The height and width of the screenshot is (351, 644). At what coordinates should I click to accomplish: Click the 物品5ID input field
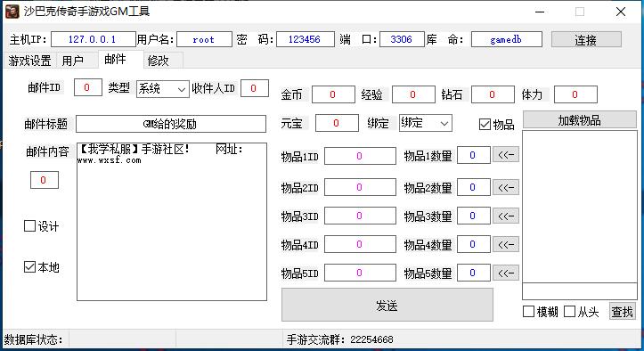pyautogui.click(x=360, y=273)
